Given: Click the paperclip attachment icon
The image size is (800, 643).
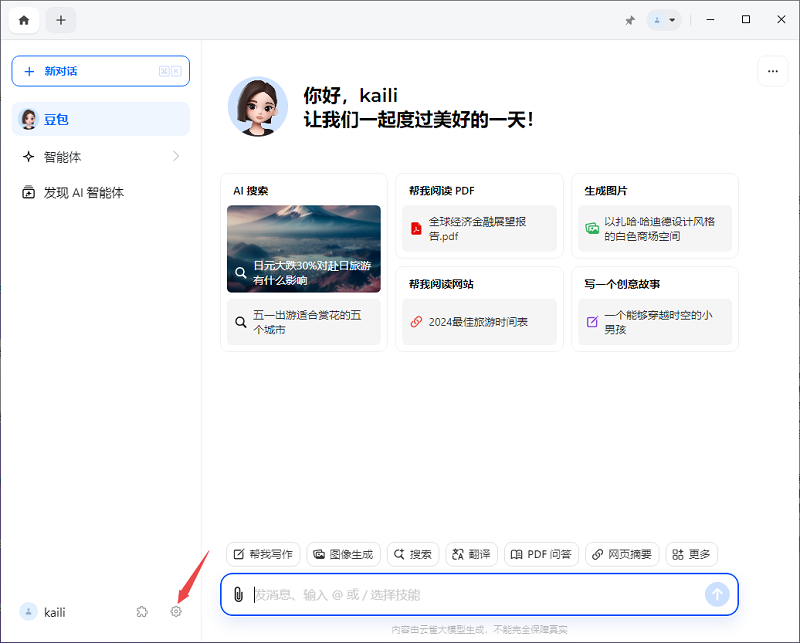Looking at the screenshot, I should 237,594.
